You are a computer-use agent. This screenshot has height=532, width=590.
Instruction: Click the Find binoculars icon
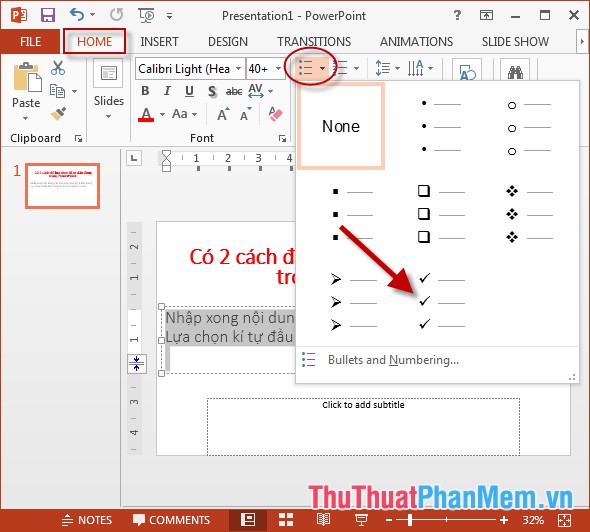coord(515,71)
